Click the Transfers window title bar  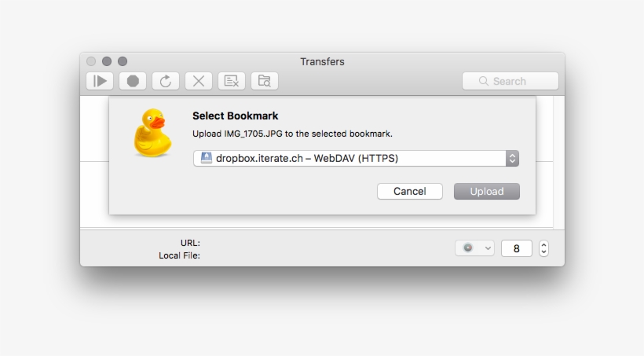(322, 61)
